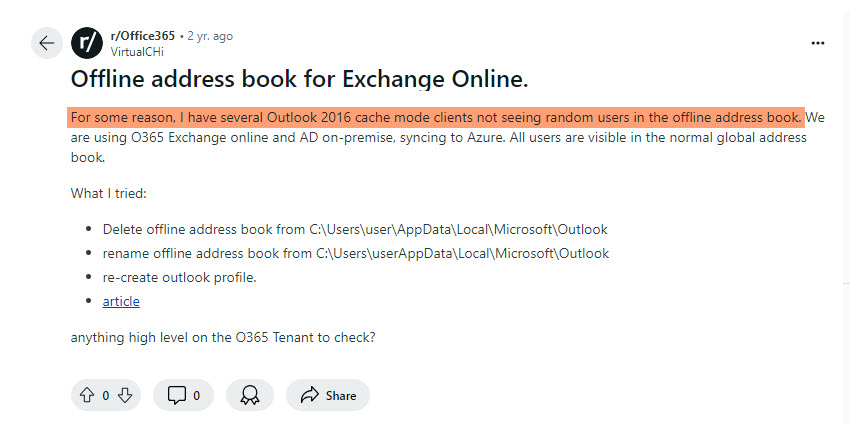Image resolution: width=850 pixels, height=424 pixels.
Task: Give an award with the ribbon icon
Action: [x=249, y=395]
